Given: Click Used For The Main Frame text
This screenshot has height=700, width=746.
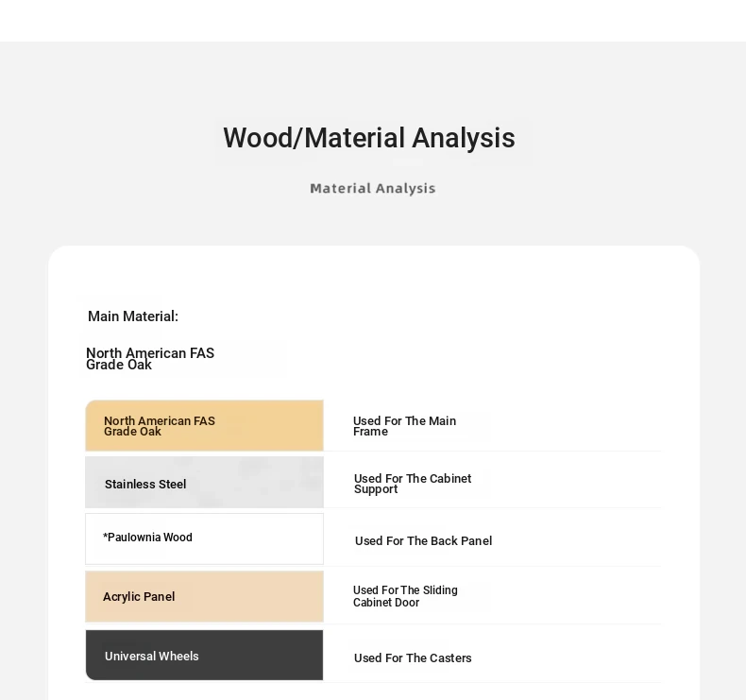Looking at the screenshot, I should coord(404,426).
